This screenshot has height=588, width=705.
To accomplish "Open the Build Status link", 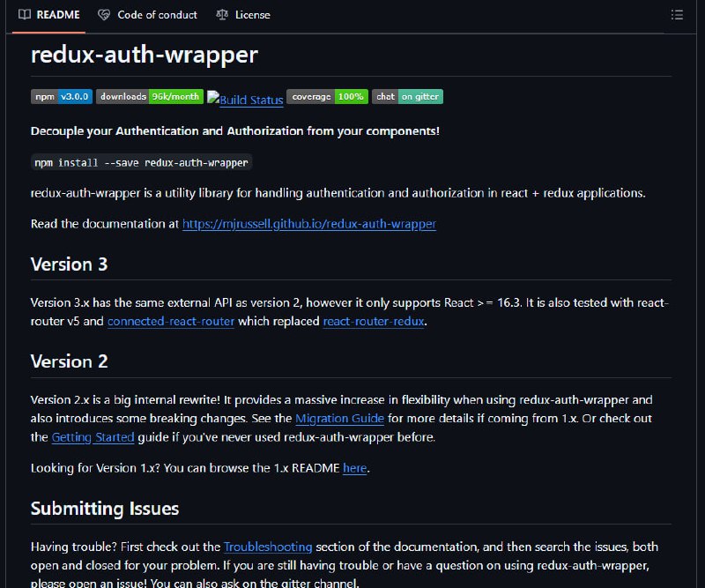I will coord(246,99).
